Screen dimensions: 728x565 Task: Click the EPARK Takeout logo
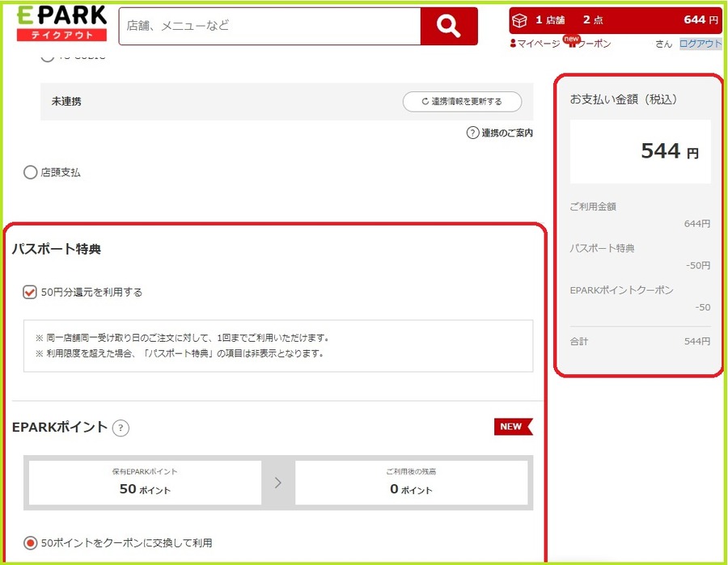coord(61,23)
